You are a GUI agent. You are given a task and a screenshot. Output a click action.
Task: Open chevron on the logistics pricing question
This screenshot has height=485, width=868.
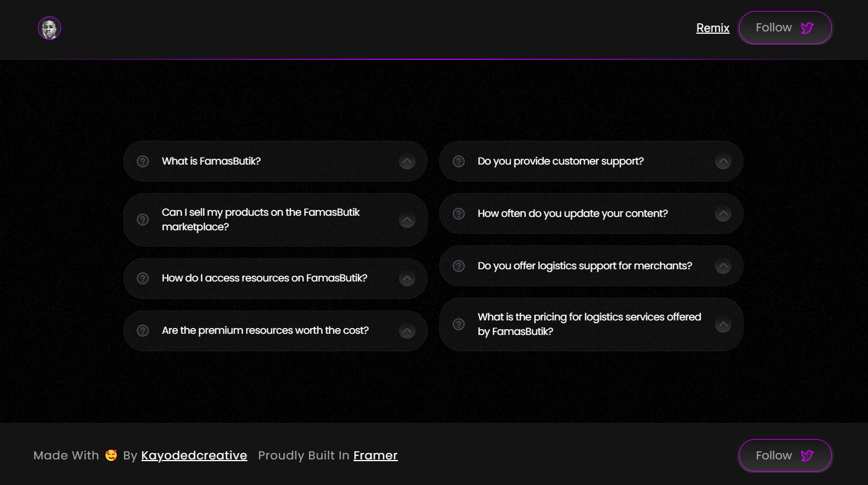(x=723, y=324)
